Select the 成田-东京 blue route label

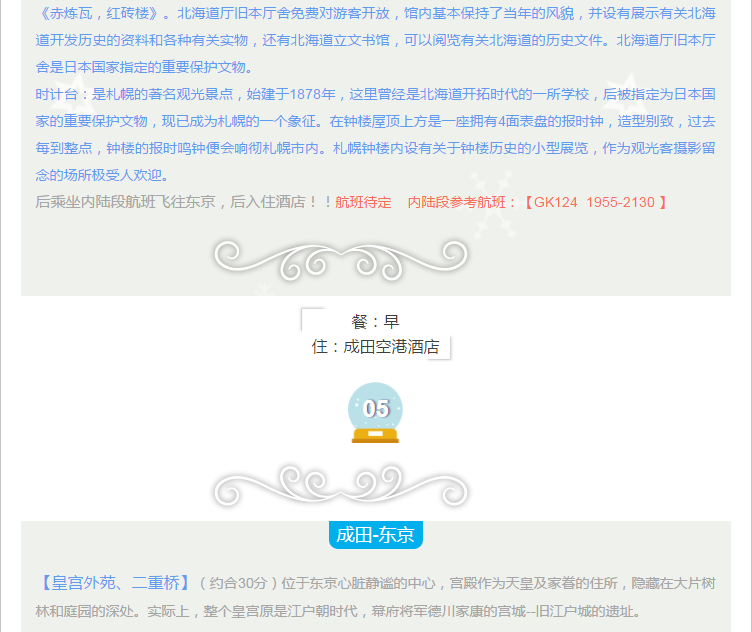pos(375,535)
